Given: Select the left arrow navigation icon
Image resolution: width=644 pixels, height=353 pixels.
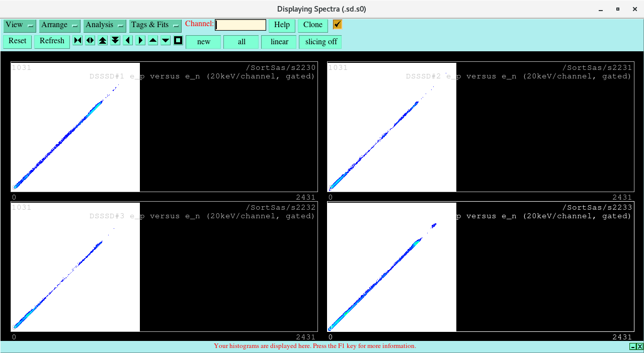Looking at the screenshot, I should (x=127, y=40).
